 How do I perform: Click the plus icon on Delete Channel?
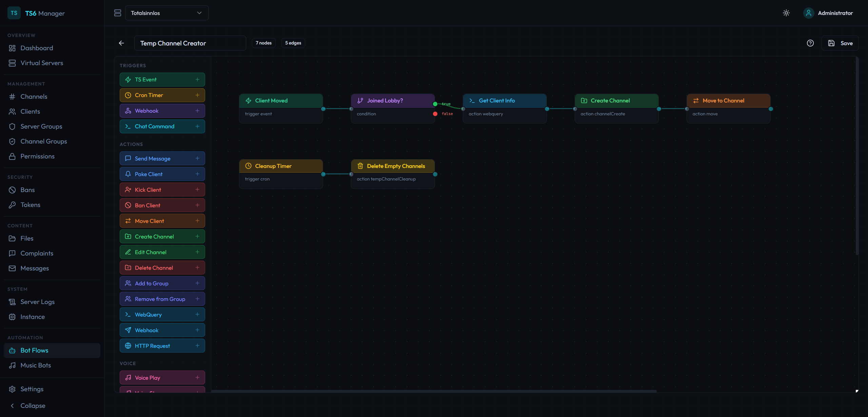pos(197,268)
